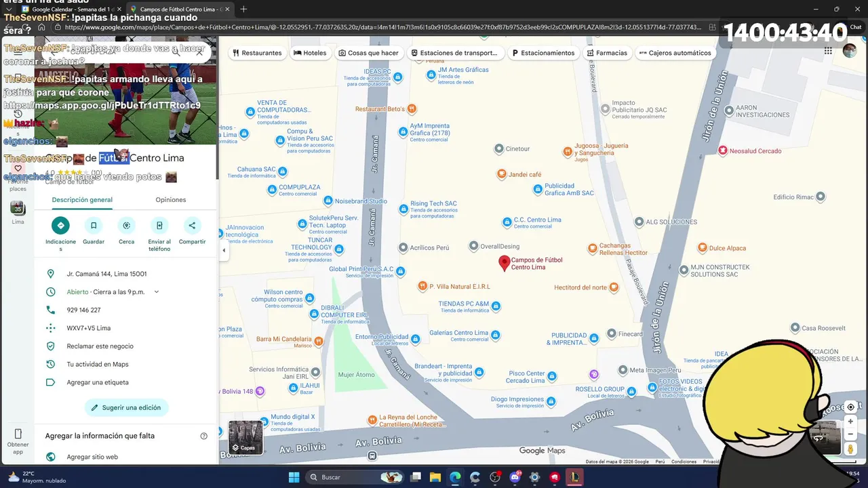
Task: Click the Condiciones link in map footer
Action: pos(684,462)
